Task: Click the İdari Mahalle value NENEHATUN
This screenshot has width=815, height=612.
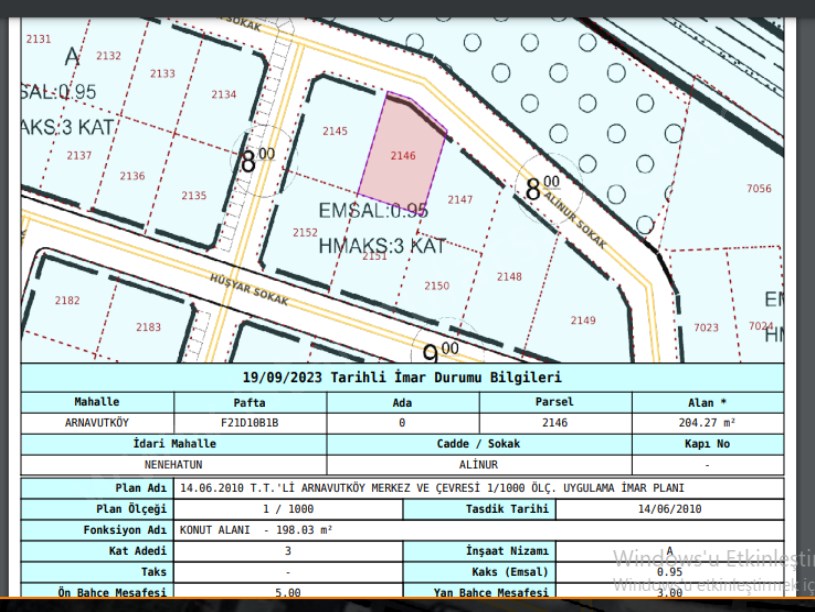Action: click(173, 465)
